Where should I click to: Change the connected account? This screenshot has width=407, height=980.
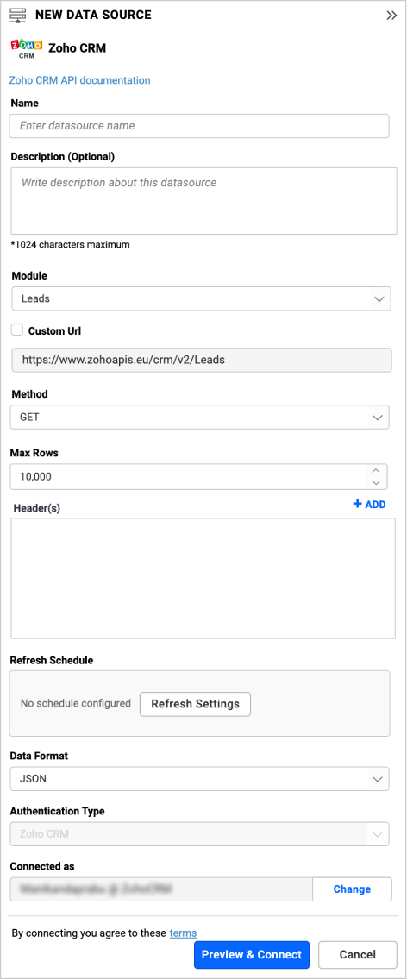point(352,889)
